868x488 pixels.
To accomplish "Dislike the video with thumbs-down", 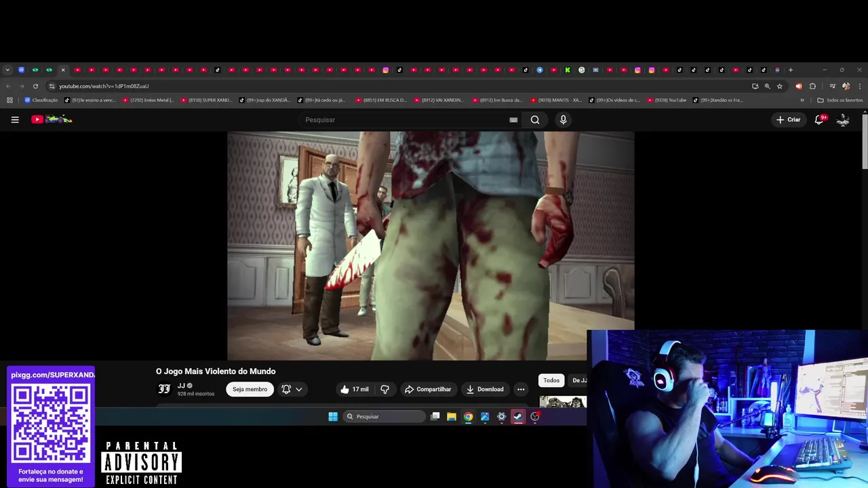I will point(384,389).
